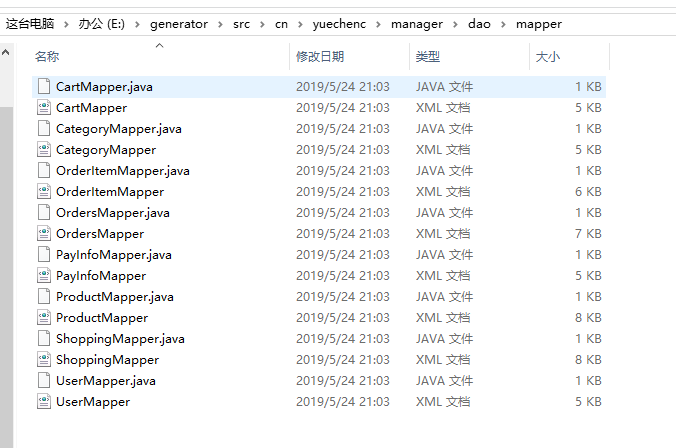Click the PayInfoMapper XML document icon
676x448 pixels.
click(44, 276)
